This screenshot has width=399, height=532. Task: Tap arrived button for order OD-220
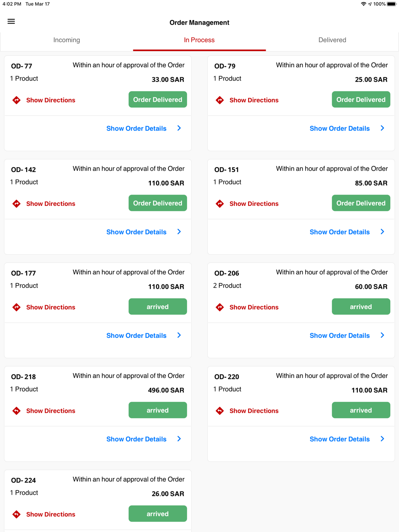pos(361,410)
